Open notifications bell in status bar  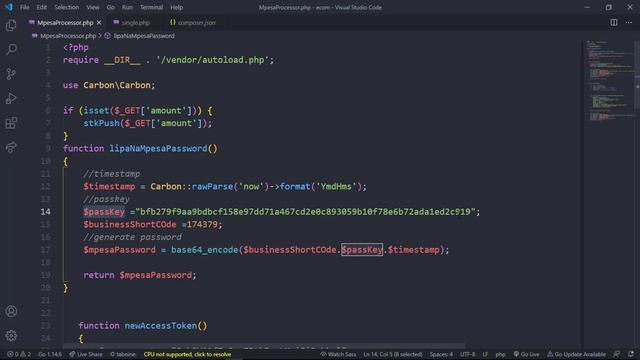click(631, 354)
